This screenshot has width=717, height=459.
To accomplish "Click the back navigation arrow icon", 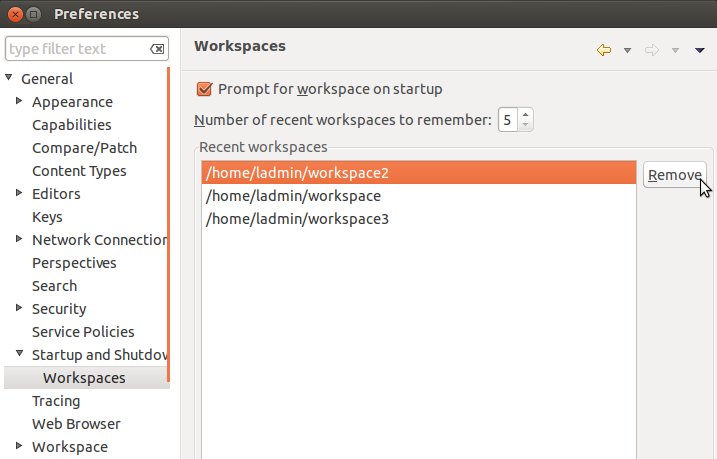I will [604, 50].
